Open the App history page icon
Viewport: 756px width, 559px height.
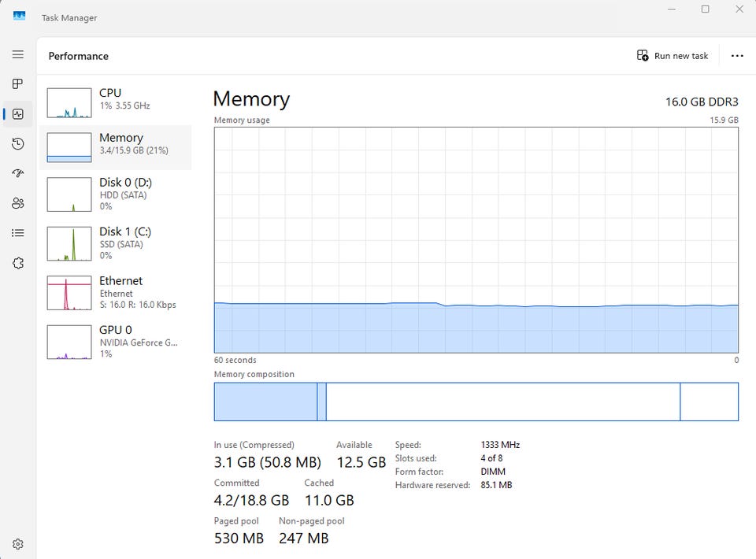click(x=18, y=143)
